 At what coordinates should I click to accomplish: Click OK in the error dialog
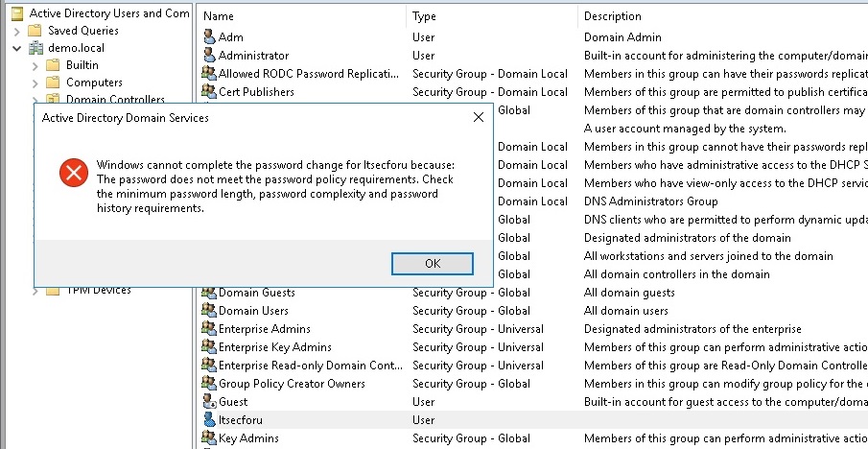point(432,263)
